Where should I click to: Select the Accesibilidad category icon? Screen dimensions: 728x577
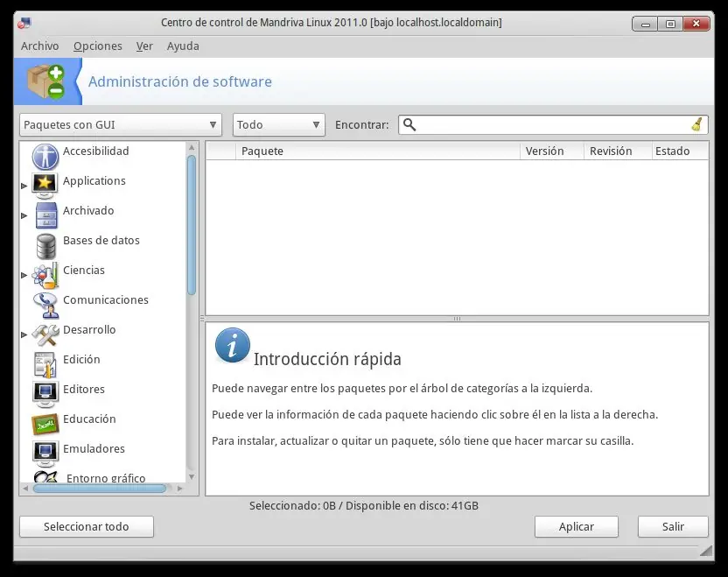[45, 151]
